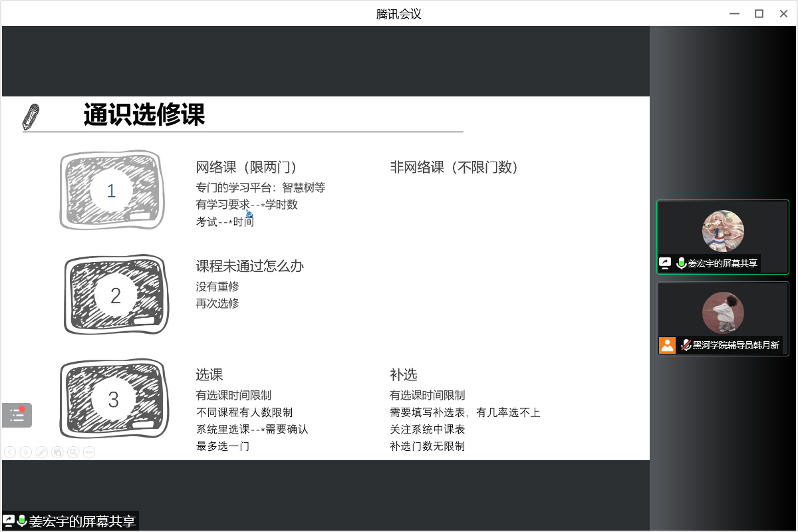The width and height of the screenshot is (798, 532).
Task: Click the pencil icon beside 通识选修课 title
Action: [x=31, y=116]
